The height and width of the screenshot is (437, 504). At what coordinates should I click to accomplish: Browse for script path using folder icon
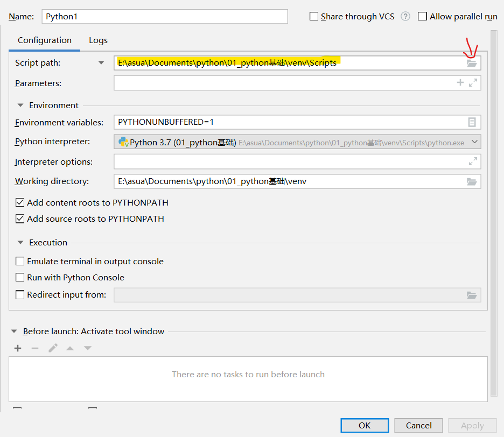click(x=472, y=63)
